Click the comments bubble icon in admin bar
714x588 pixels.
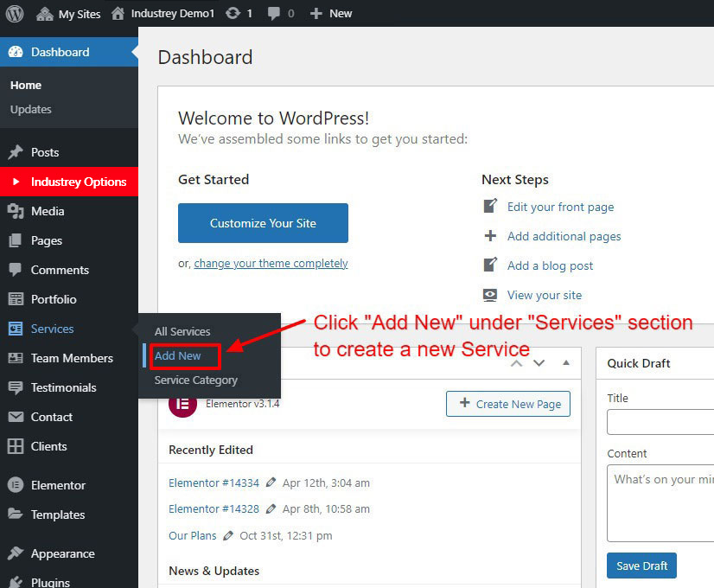(276, 13)
